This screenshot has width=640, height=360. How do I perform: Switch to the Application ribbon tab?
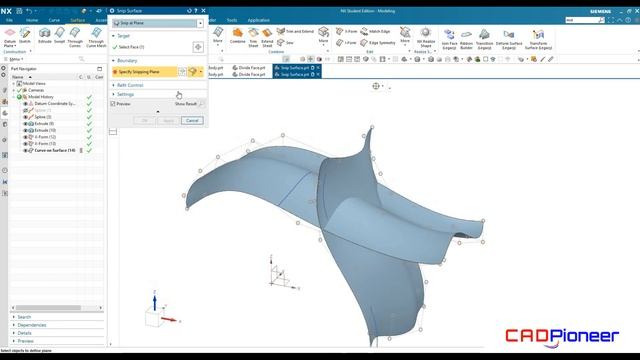(x=258, y=20)
